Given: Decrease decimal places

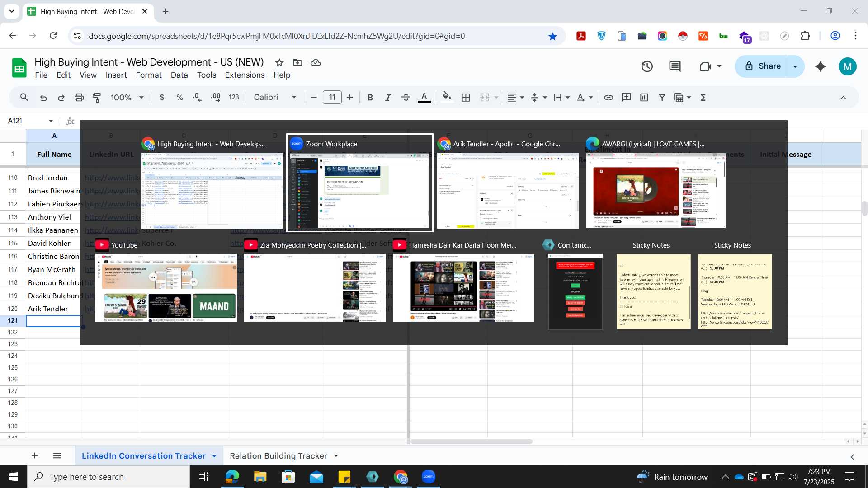Looking at the screenshot, I should point(198,97).
